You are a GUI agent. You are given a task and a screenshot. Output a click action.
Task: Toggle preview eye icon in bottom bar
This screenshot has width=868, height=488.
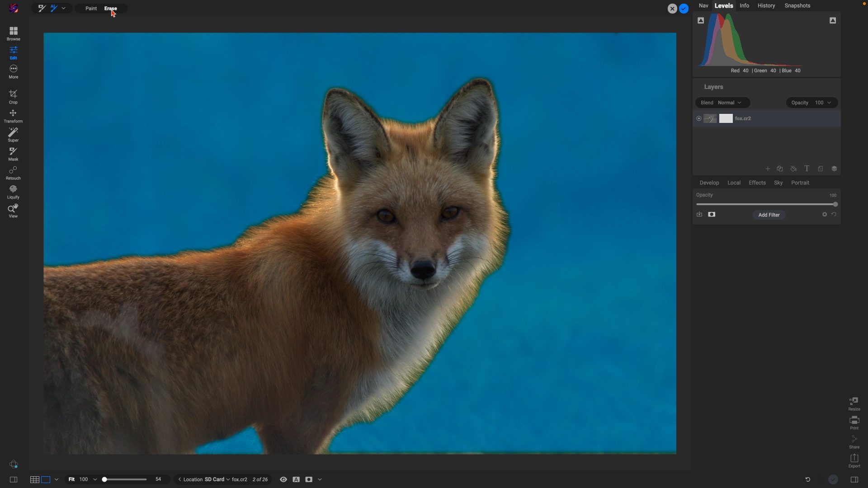[283, 479]
